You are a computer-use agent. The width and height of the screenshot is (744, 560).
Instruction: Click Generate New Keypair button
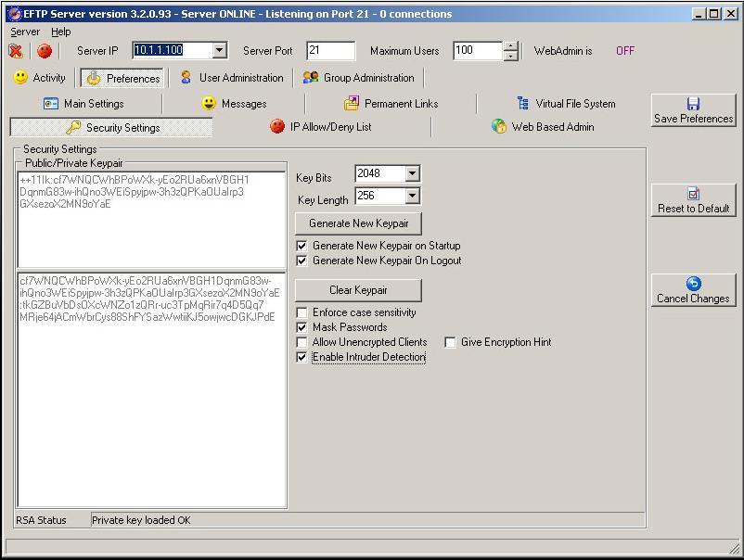point(358,223)
